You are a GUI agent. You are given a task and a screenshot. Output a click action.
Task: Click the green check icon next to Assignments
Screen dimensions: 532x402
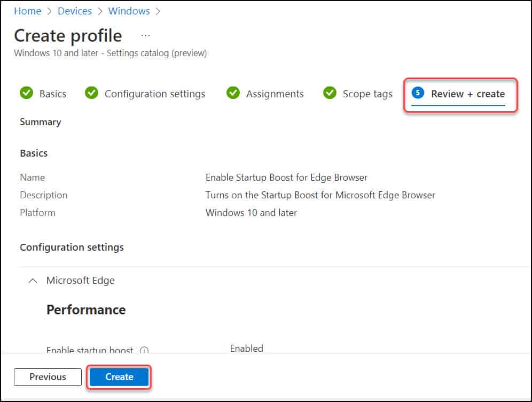[233, 92]
